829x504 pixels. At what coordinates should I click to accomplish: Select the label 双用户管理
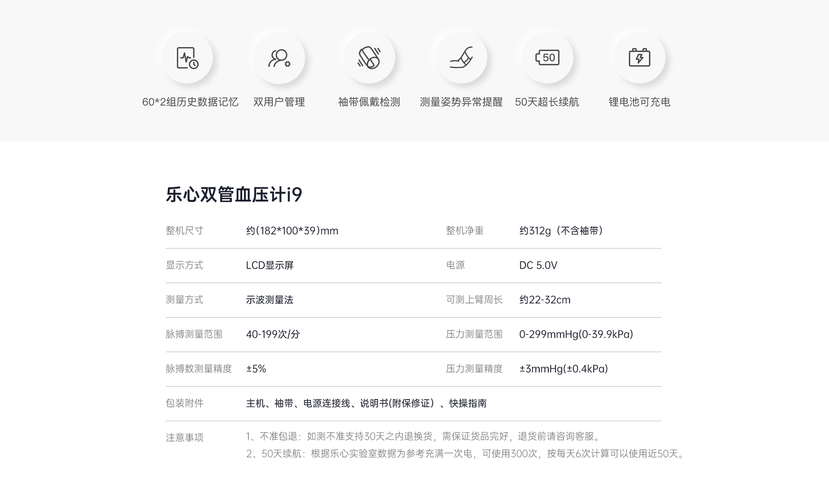tap(279, 102)
